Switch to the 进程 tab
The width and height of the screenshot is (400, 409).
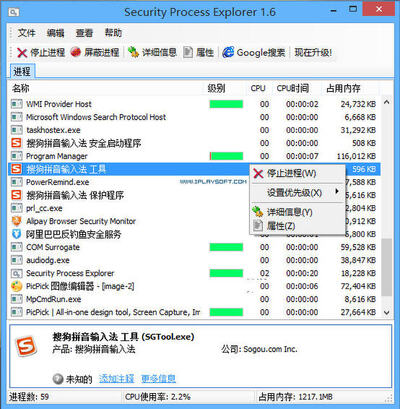(22, 71)
